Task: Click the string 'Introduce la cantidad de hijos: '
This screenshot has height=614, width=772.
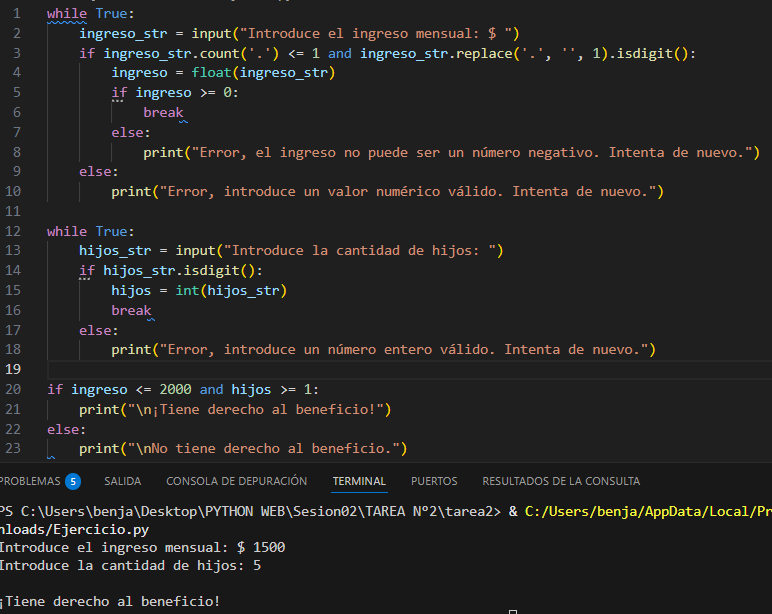Action: coord(359,250)
